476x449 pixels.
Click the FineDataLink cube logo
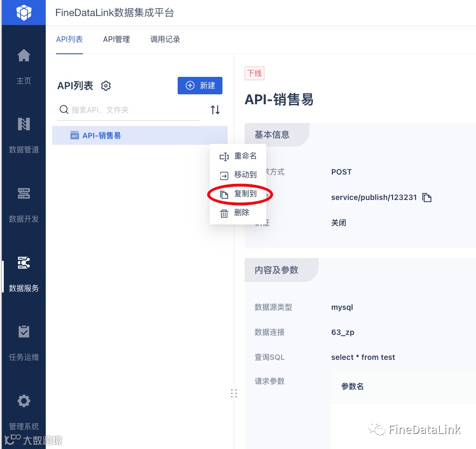tap(24, 12)
